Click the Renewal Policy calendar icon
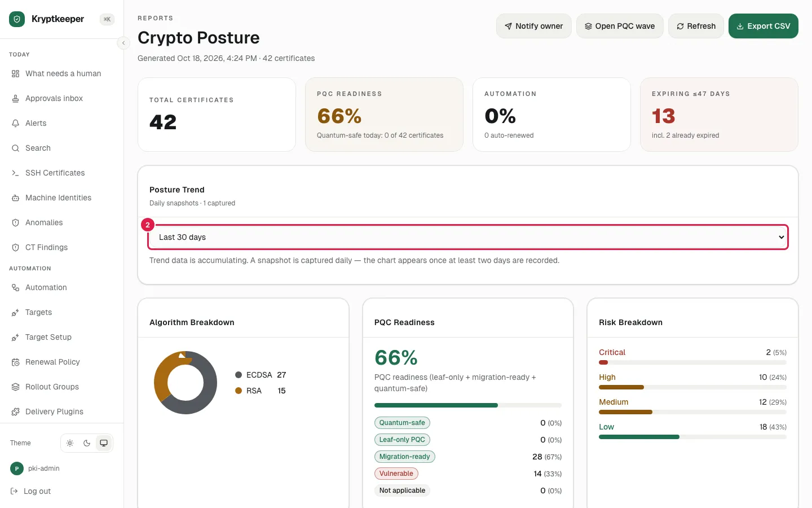The image size is (812, 508). tap(15, 362)
